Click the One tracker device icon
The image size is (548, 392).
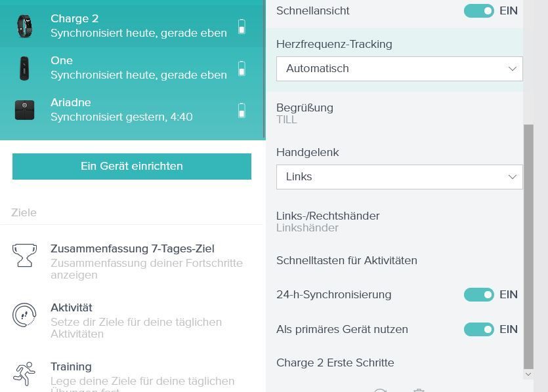24,68
